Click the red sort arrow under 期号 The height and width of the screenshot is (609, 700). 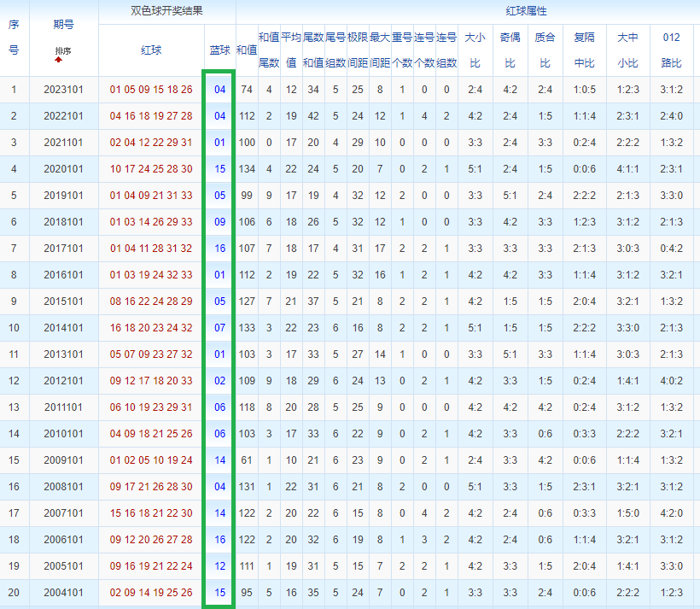coord(59,60)
